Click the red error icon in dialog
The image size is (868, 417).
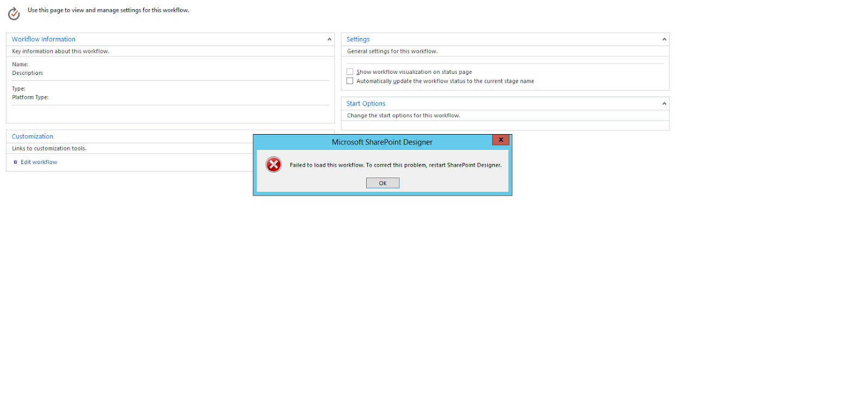pyautogui.click(x=273, y=165)
